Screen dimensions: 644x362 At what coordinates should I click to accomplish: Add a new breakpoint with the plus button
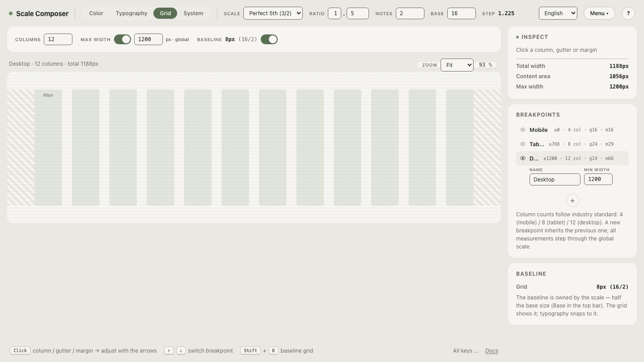click(x=572, y=201)
